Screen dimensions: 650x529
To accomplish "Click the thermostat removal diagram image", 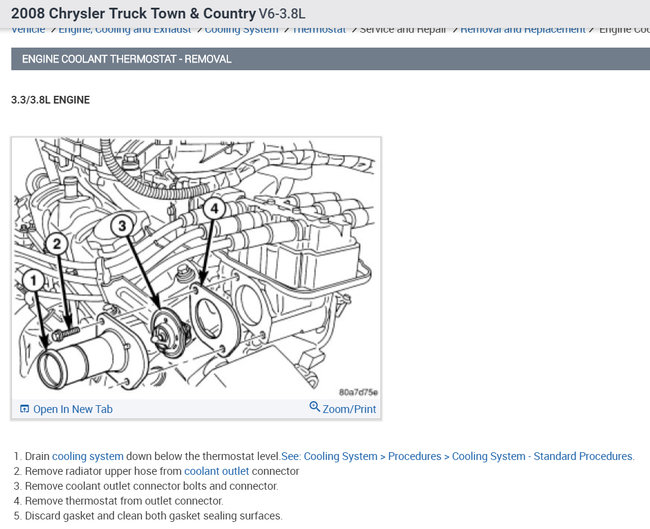I will click(196, 268).
